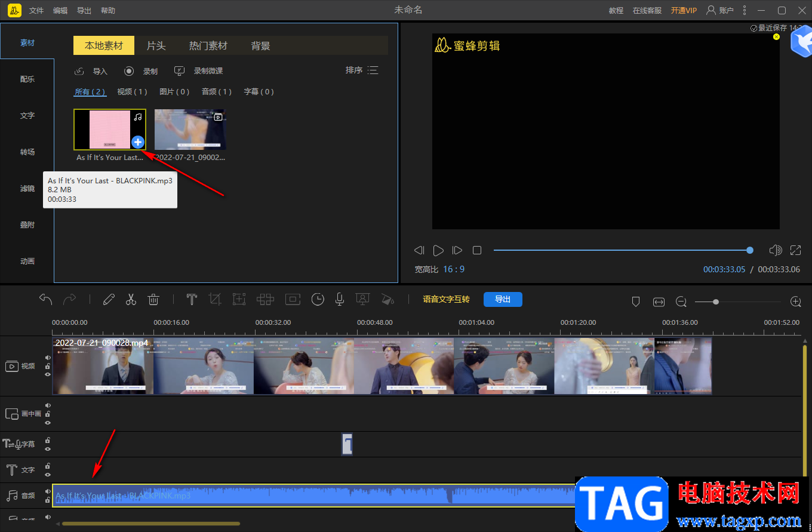Mute the 音频 track speaker
This screenshot has width=812, height=532.
pos(48,491)
